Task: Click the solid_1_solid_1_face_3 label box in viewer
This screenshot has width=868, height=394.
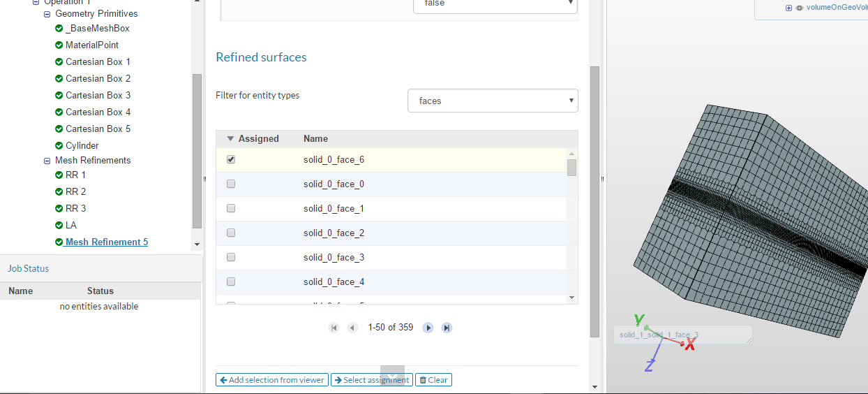Action: (x=683, y=335)
